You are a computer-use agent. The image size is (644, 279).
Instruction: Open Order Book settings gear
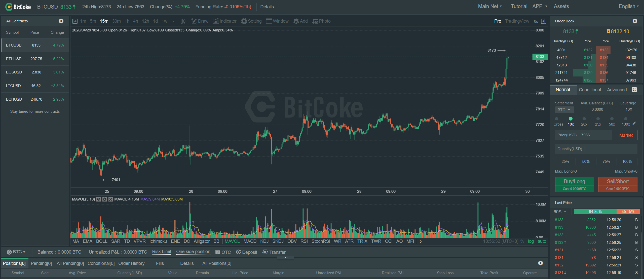point(635,21)
